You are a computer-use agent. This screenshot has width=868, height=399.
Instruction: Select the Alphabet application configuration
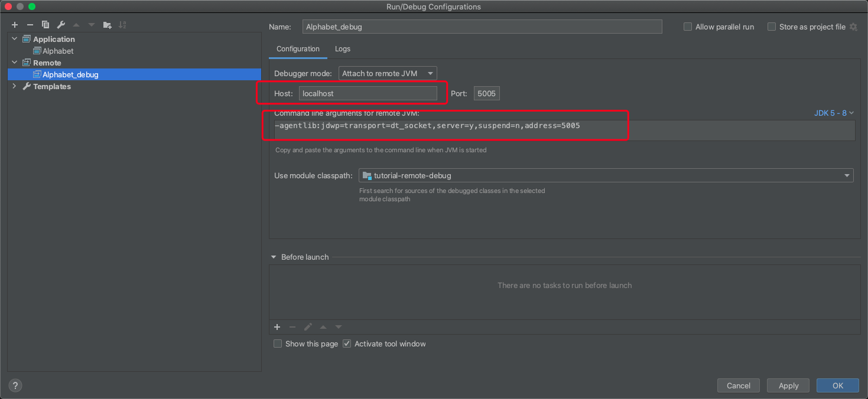58,51
